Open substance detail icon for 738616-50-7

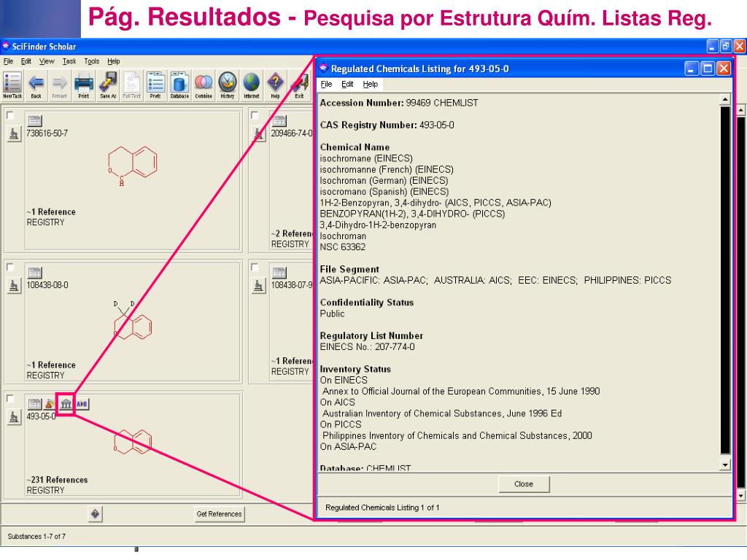coord(35,120)
